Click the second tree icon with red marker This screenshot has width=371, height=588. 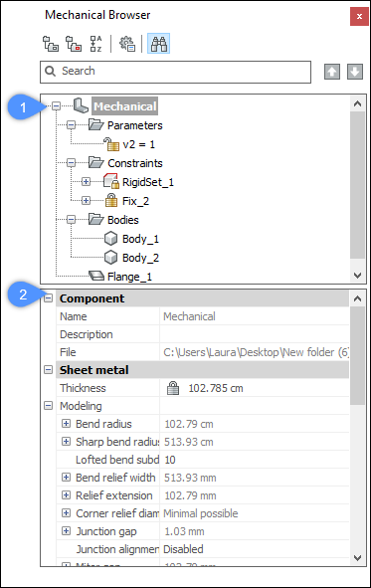pyautogui.click(x=73, y=44)
